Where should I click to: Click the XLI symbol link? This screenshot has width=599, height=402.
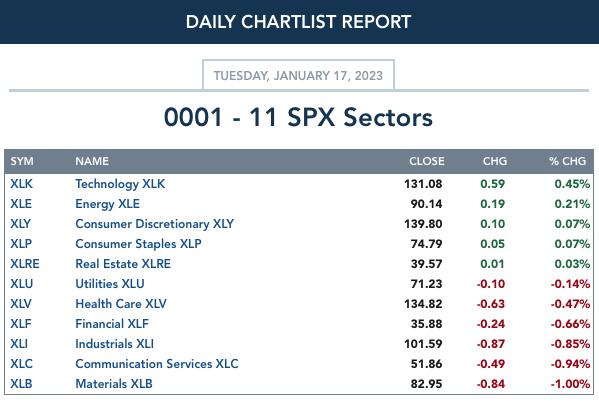(19, 344)
